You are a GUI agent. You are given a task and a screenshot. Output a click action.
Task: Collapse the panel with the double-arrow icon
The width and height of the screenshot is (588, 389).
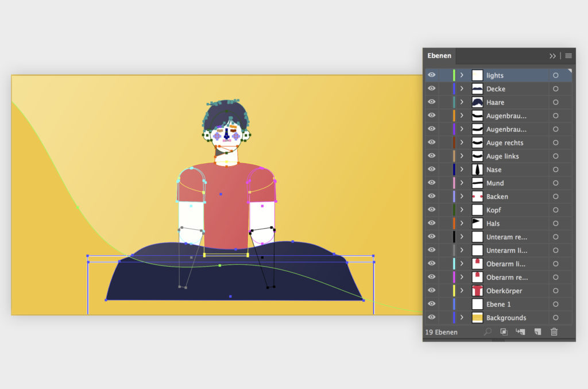(552, 56)
